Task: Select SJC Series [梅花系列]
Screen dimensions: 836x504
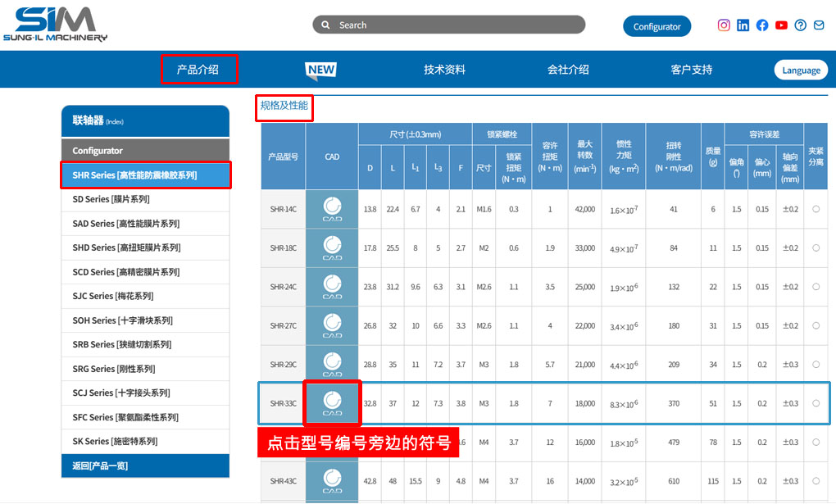Action: pyautogui.click(x=146, y=296)
